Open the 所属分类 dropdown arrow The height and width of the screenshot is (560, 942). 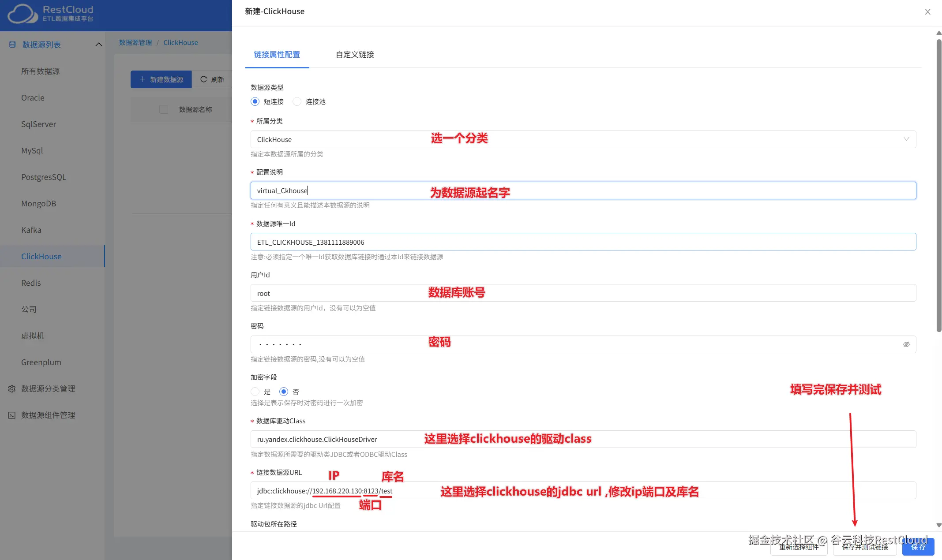tap(906, 139)
